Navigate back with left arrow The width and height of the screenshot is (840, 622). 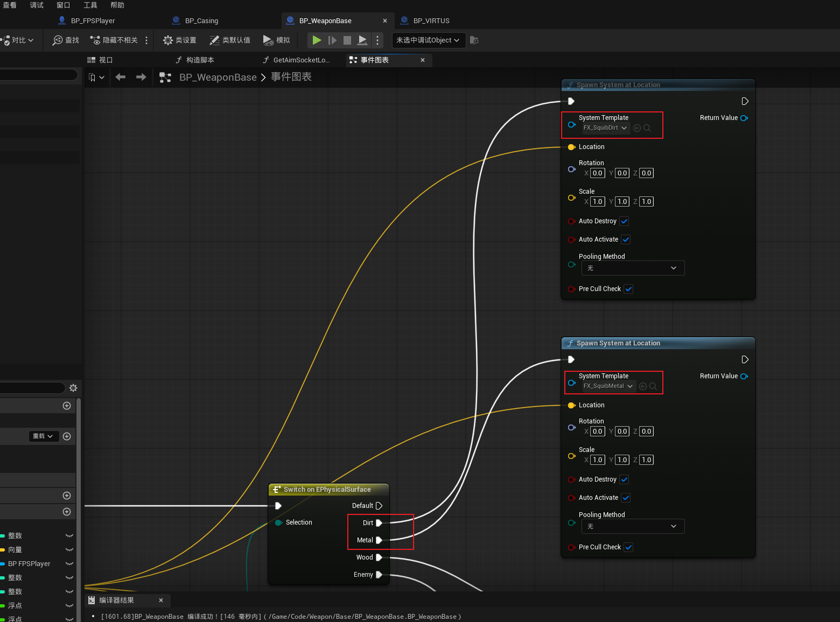click(x=121, y=77)
